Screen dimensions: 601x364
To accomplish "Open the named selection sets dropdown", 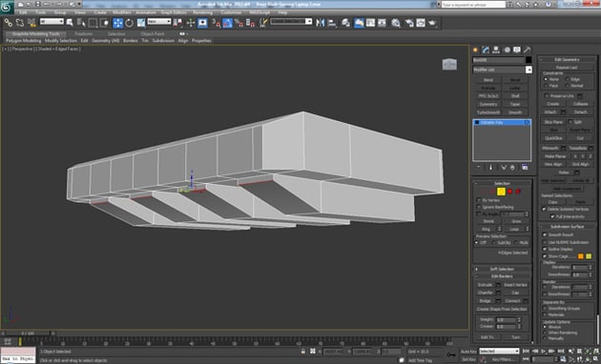I will [291, 21].
